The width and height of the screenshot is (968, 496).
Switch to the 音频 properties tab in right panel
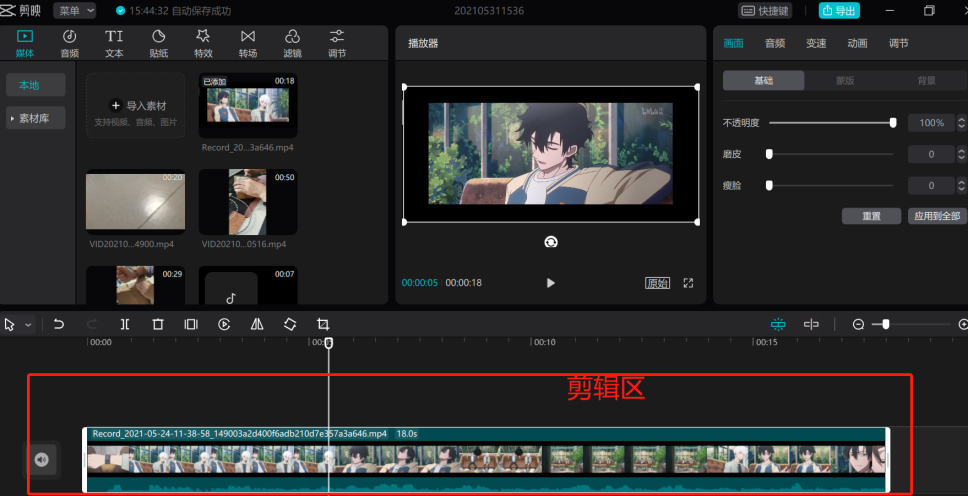[775, 43]
